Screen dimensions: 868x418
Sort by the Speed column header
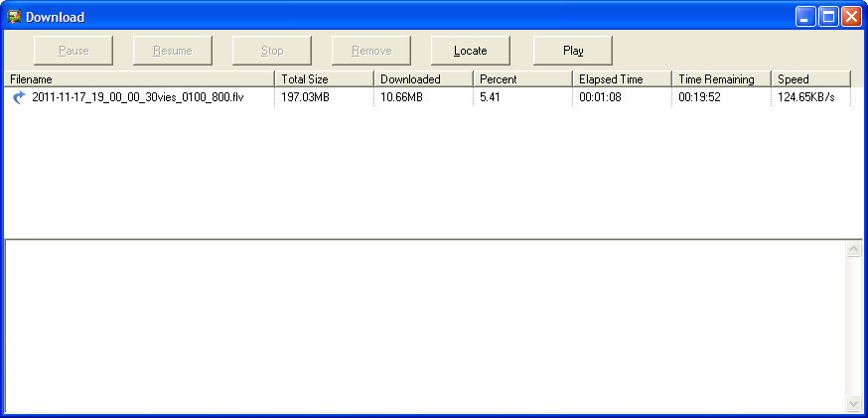[x=811, y=79]
